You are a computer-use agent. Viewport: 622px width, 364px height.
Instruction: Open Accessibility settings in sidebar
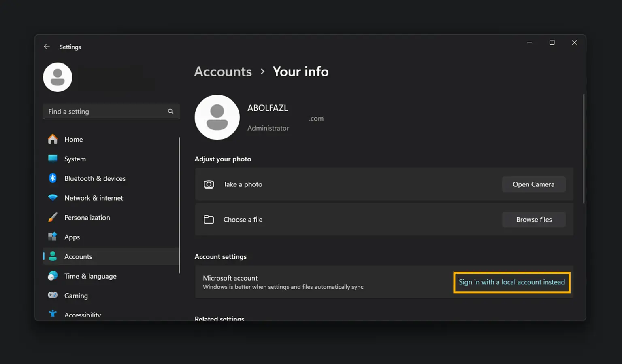(83, 314)
